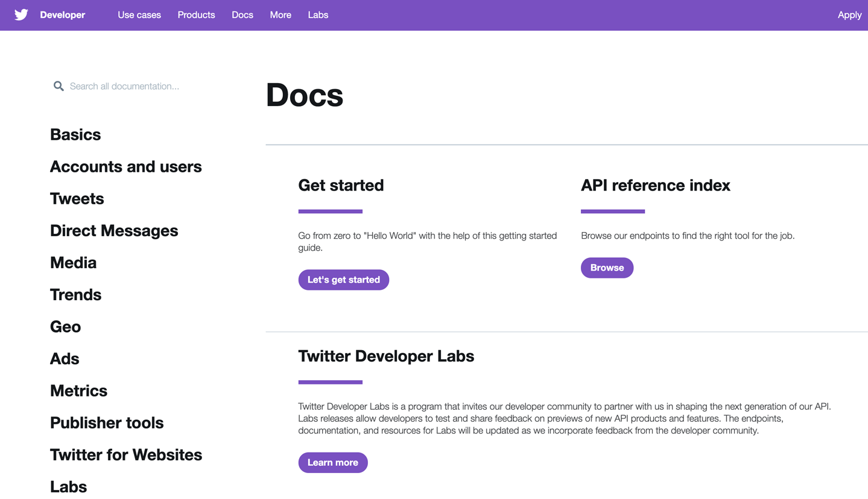The image size is (868, 499).
Task: Open the Products menu
Action: coord(196,15)
